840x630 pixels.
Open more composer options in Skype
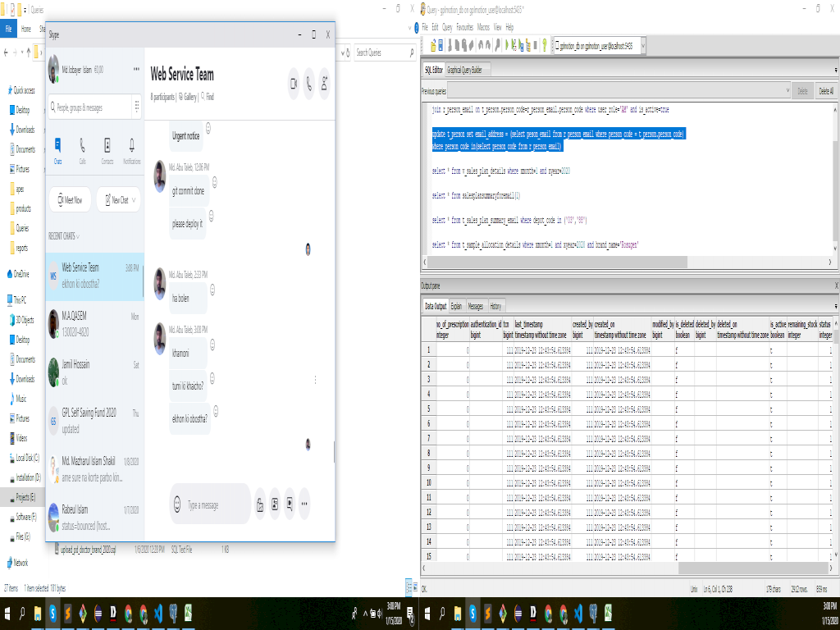[304, 504]
